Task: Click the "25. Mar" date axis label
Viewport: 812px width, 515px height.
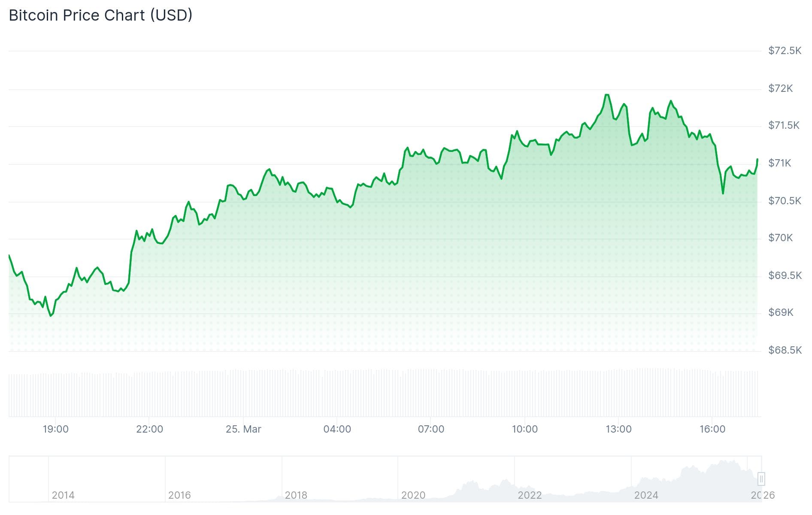Action: (243, 429)
